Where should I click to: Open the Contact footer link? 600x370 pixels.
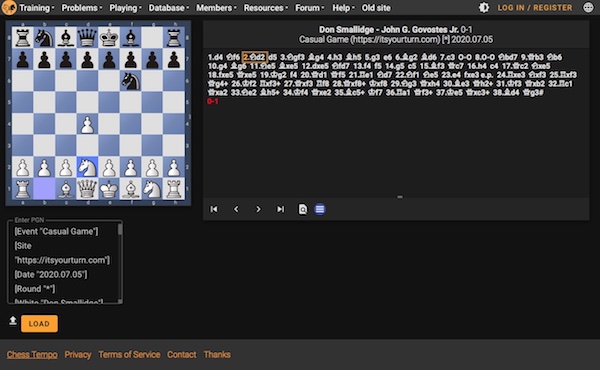coord(181,354)
